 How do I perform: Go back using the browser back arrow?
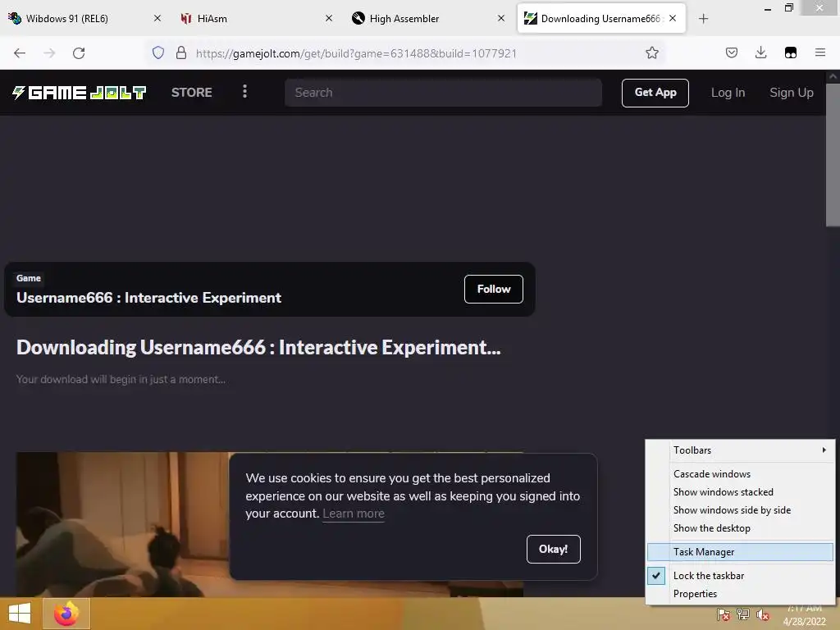click(x=20, y=52)
